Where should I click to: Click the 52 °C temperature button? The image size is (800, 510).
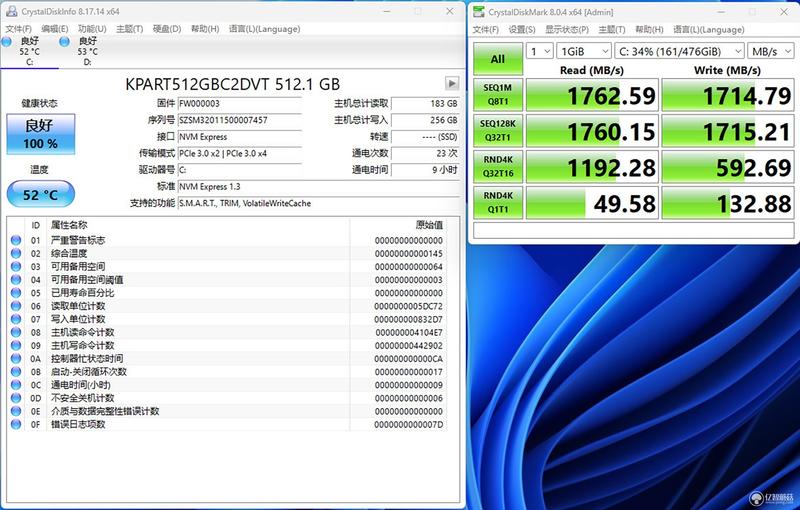pyautogui.click(x=40, y=194)
